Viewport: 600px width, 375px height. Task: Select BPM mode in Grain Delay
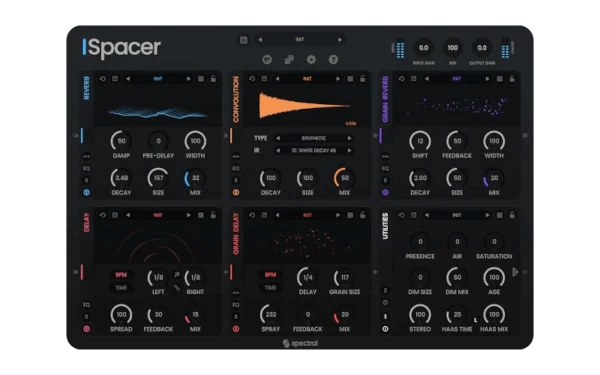tap(270, 275)
